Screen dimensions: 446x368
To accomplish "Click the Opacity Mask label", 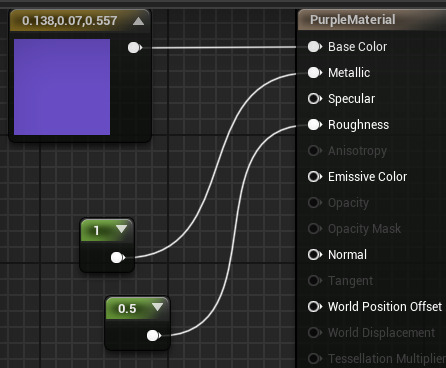I will point(364,229).
